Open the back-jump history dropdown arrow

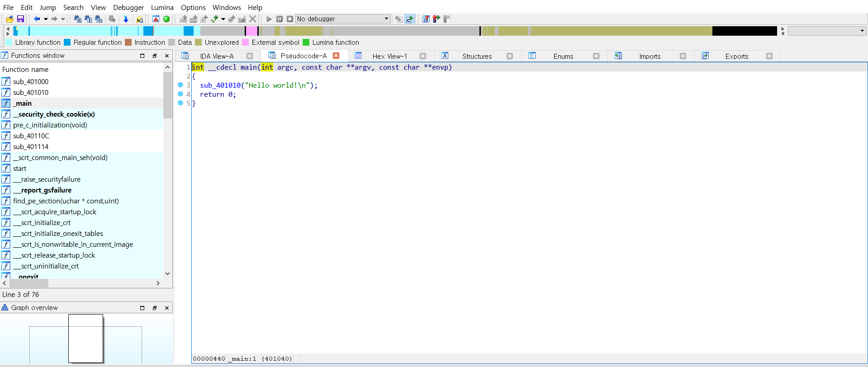[46, 19]
